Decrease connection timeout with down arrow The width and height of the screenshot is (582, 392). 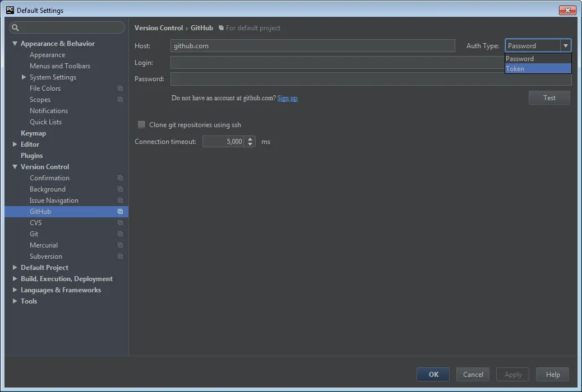pos(250,144)
